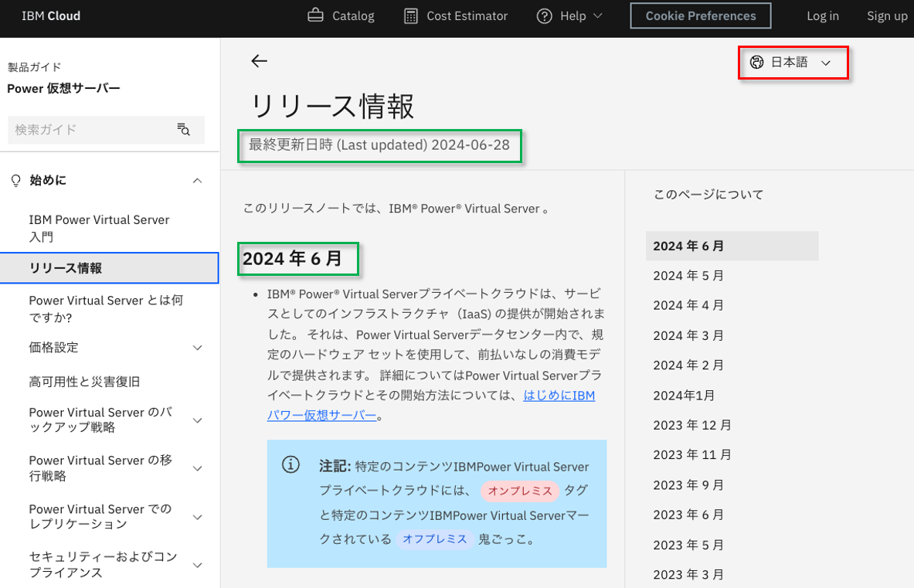Jump to 2023 年 3 月 section
Image resolution: width=914 pixels, height=588 pixels.
(688, 575)
